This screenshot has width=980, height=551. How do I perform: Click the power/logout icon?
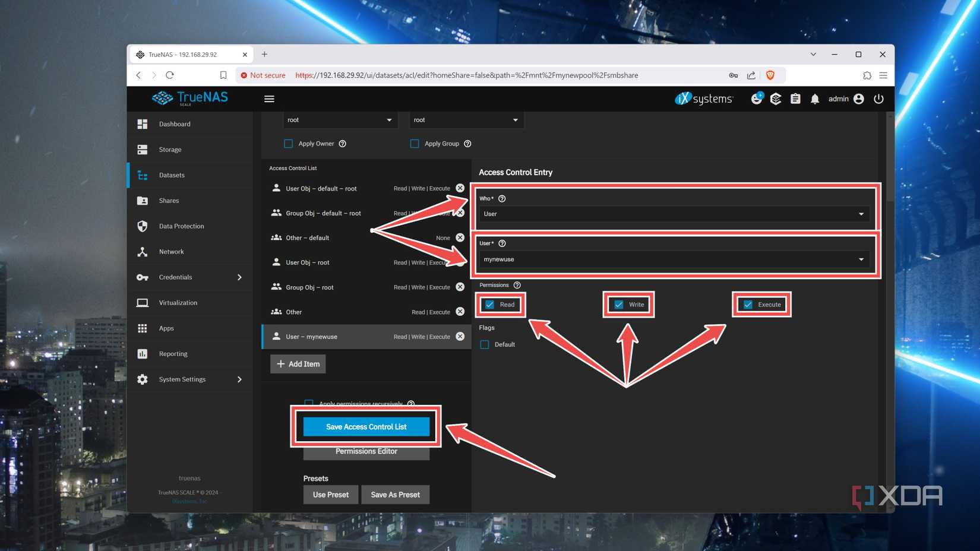pyautogui.click(x=878, y=99)
